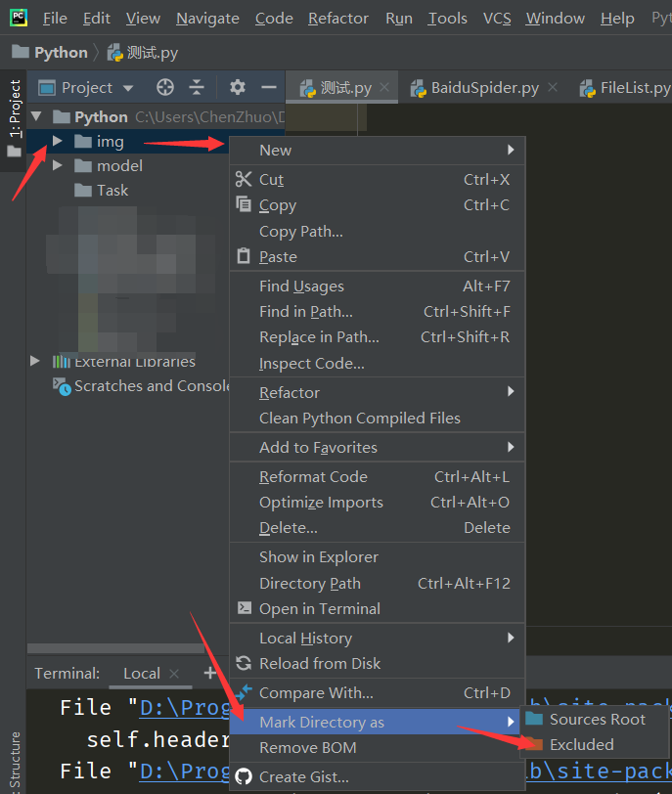
Task: Close the Local terminal tab
Action: 174,674
